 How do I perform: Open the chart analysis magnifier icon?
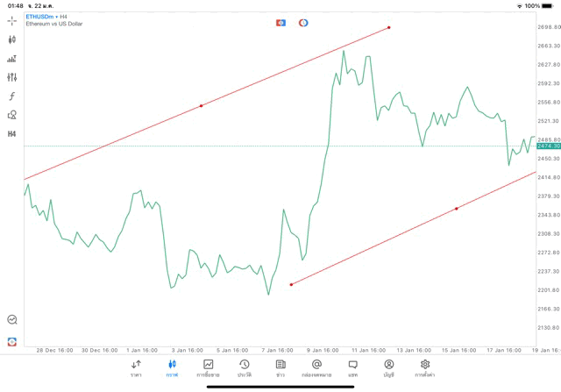(12, 320)
